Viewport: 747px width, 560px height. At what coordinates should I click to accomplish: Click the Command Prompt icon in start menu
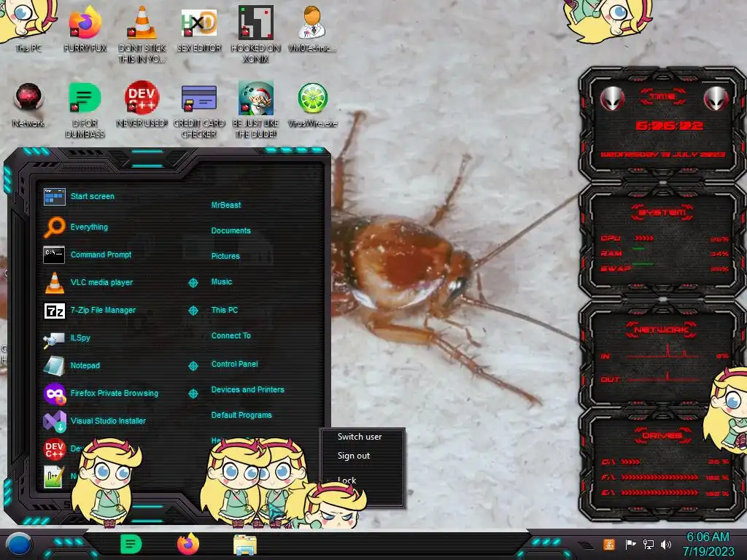pos(54,254)
